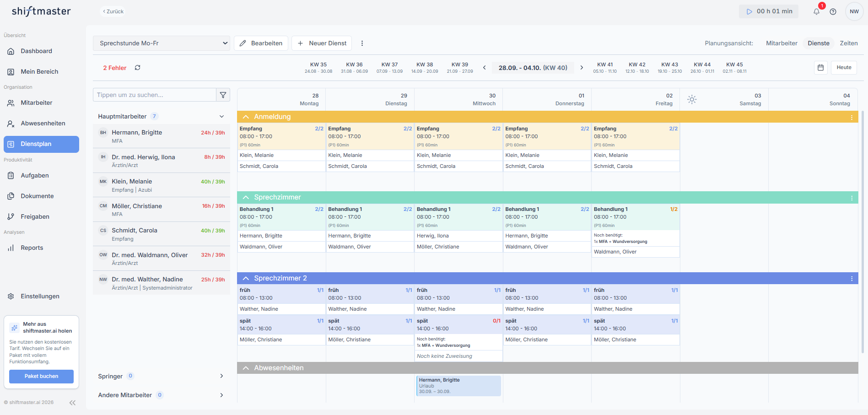Select the Dienste planning view

click(x=818, y=43)
